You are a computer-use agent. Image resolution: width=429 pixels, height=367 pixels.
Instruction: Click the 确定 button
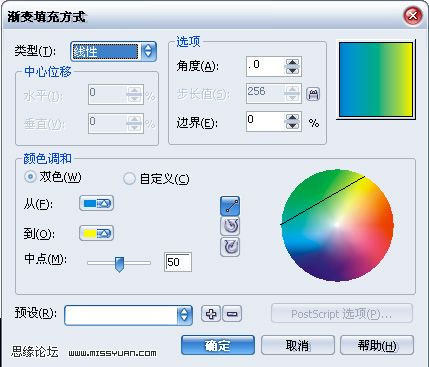tap(218, 345)
